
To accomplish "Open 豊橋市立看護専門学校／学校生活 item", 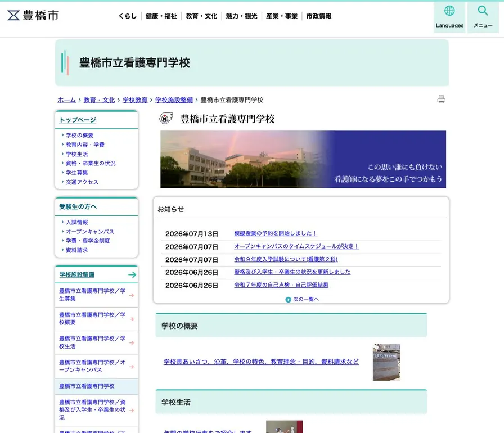I will (96, 342).
